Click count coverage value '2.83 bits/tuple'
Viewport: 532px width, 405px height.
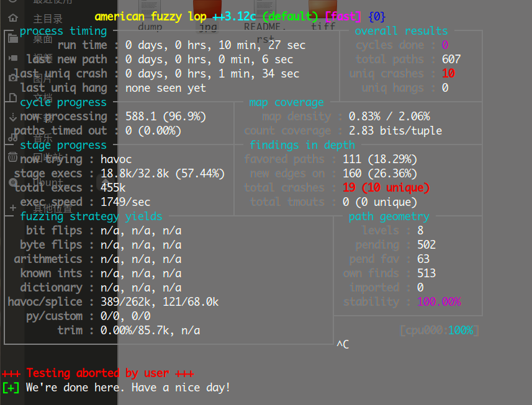pos(395,131)
